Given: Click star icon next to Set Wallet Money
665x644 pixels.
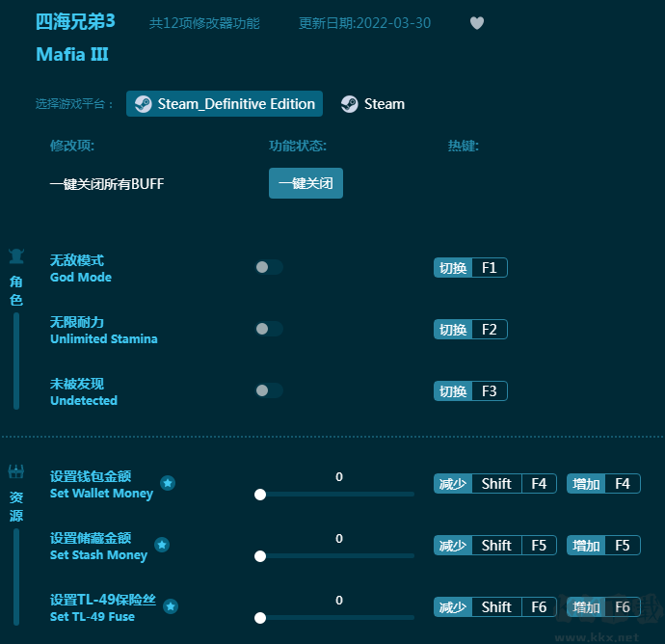Looking at the screenshot, I should click(x=168, y=483).
